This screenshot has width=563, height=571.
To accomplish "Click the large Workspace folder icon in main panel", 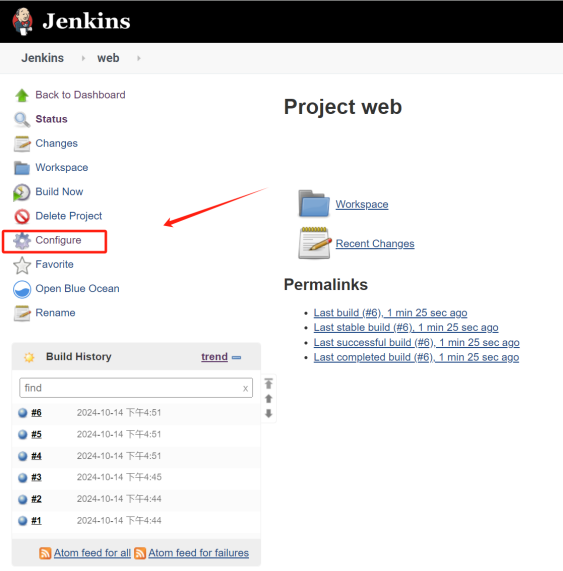I will (x=314, y=204).
